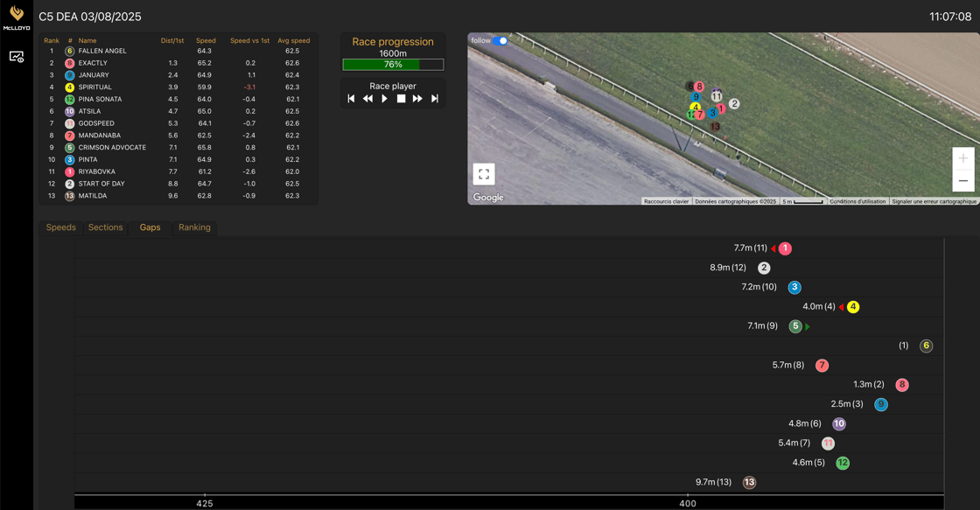Select the FALLEN ANGEL row in the table
The width and height of the screenshot is (980, 510).
102,51
